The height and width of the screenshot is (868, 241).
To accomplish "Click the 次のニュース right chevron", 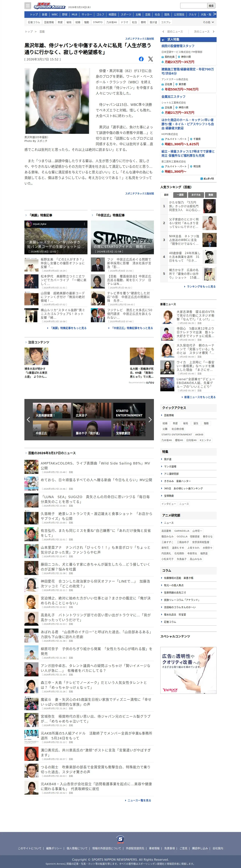I will [x=213, y=32].
